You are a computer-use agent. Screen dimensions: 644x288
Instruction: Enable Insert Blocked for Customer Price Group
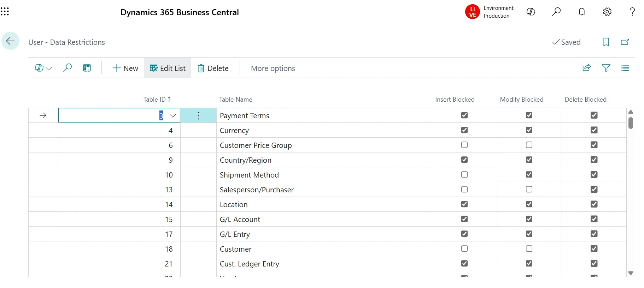(x=464, y=145)
